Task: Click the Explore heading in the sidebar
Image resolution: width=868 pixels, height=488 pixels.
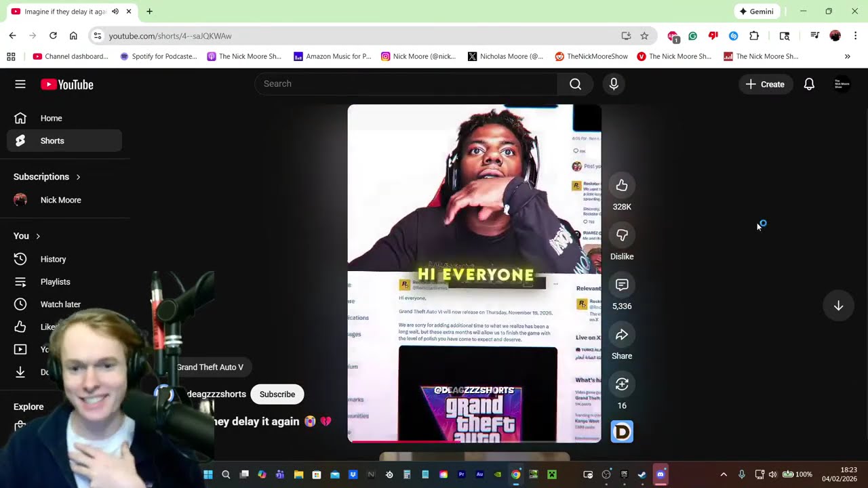Action: 28,407
